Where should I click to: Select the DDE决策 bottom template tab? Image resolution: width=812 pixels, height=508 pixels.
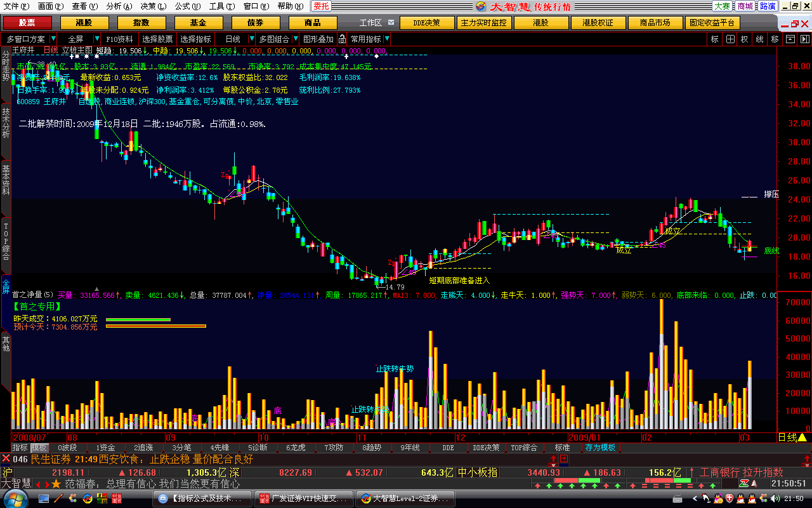[486, 448]
